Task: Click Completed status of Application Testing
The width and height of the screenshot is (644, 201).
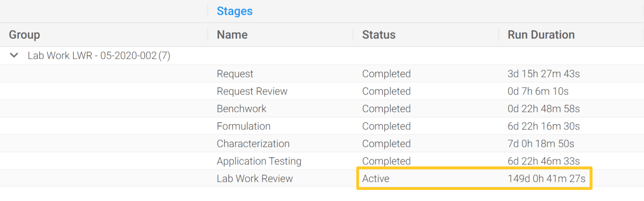Action: [386, 161]
